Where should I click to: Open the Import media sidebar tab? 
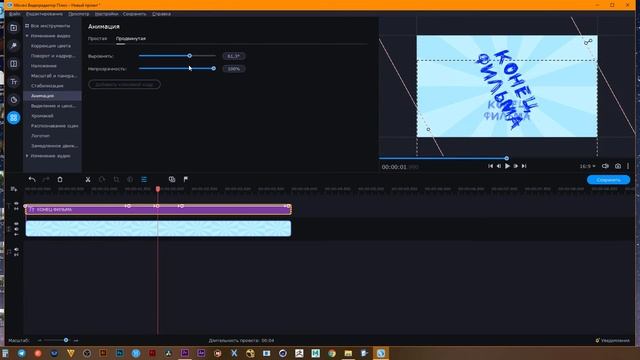tap(13, 28)
